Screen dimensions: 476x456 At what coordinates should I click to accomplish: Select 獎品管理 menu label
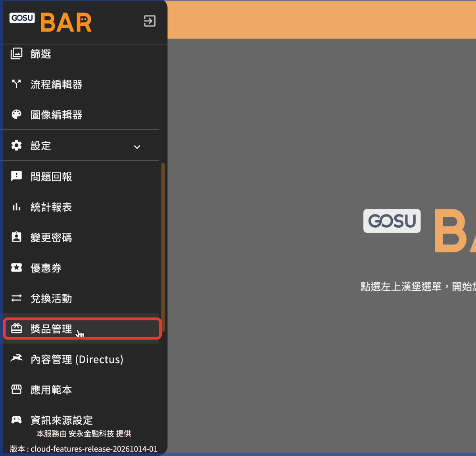click(x=51, y=329)
